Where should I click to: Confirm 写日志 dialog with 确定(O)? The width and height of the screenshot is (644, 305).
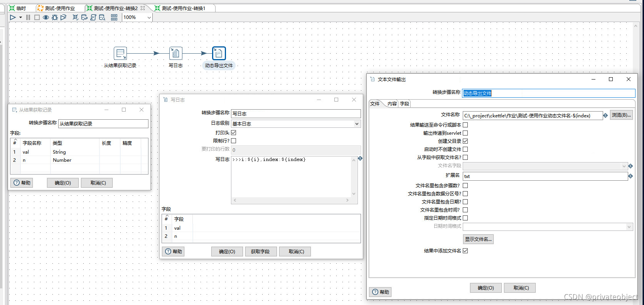[227, 251]
